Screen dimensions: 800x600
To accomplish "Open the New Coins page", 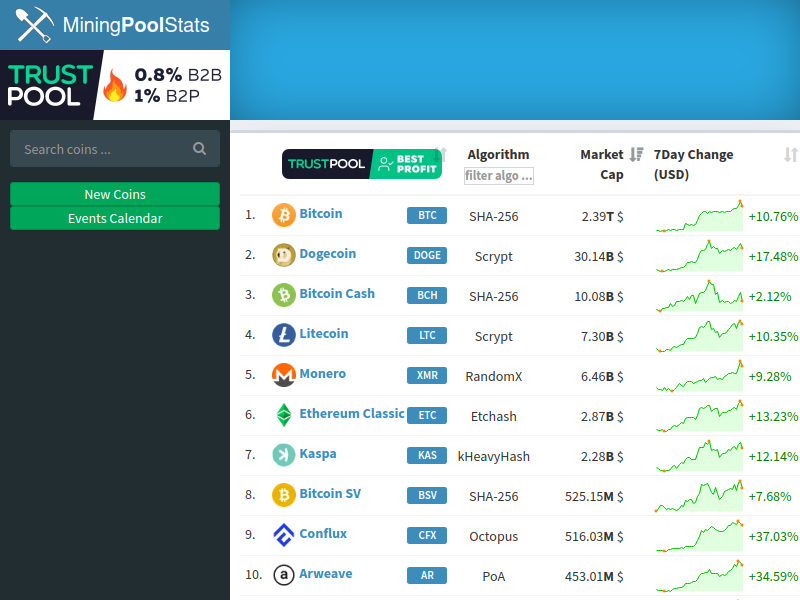I will tap(115, 194).
